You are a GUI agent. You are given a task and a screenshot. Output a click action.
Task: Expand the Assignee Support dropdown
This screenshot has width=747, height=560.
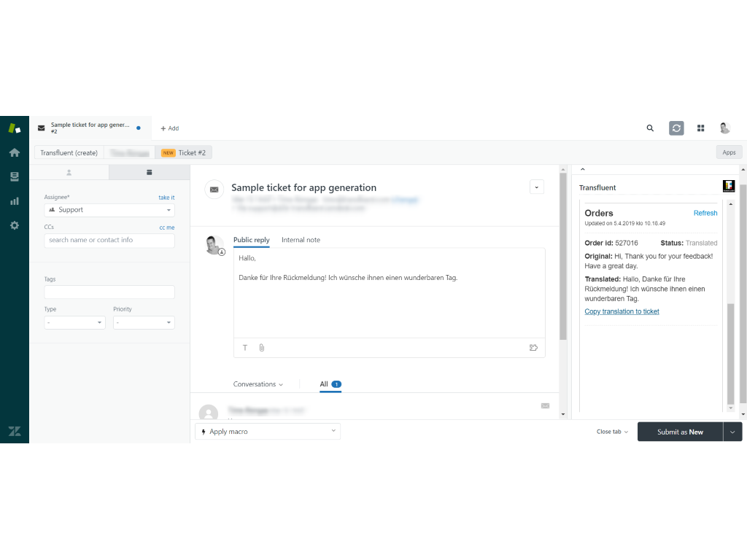pyautogui.click(x=109, y=210)
